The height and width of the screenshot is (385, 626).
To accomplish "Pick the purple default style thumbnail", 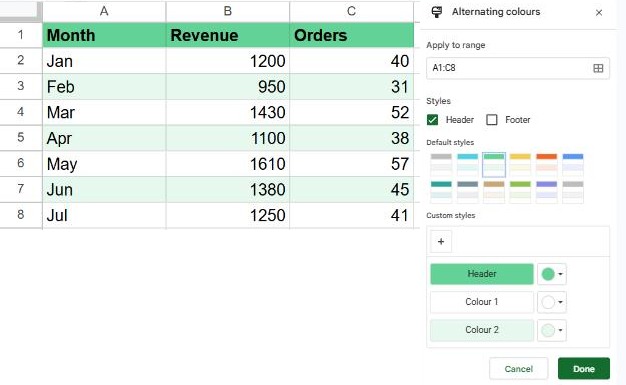I will (547, 192).
